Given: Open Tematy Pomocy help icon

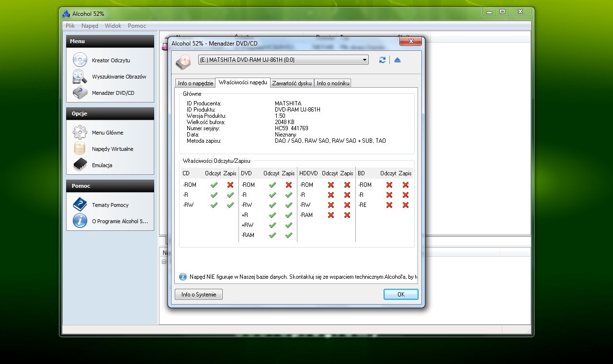Looking at the screenshot, I should click(x=80, y=205).
